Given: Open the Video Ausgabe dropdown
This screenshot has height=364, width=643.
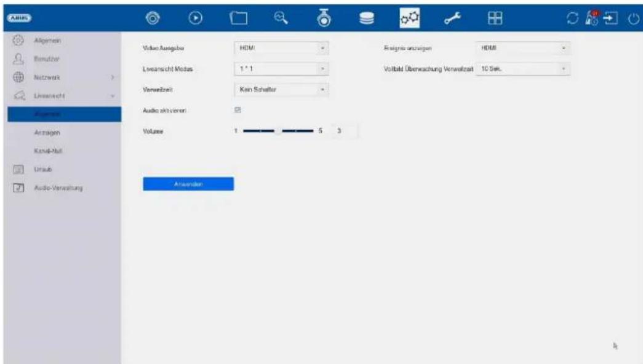Looking at the screenshot, I should [x=281, y=48].
